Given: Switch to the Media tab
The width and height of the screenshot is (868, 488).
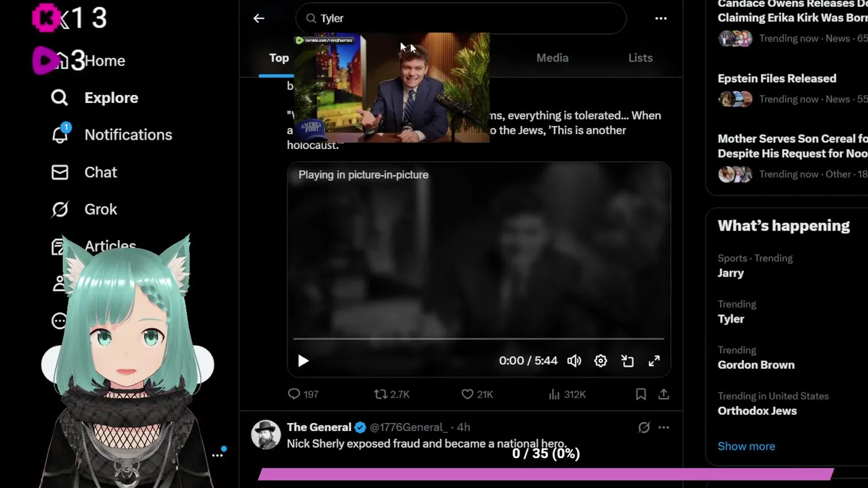Looking at the screenshot, I should 552,58.
